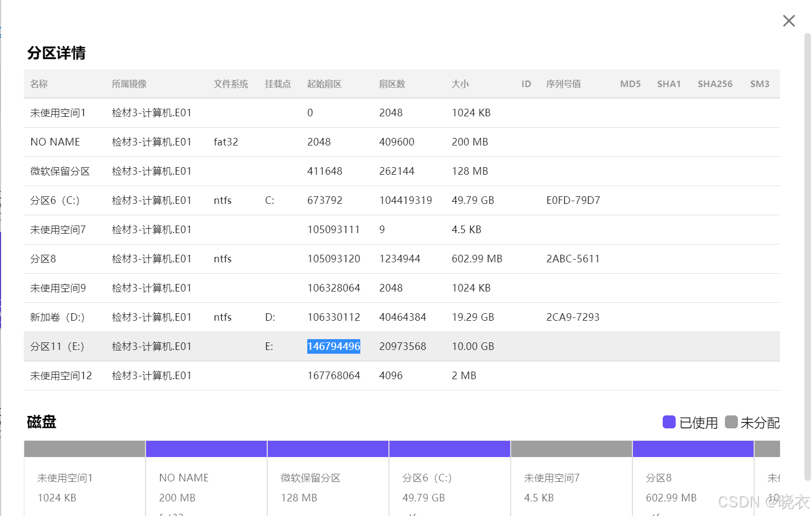Select the 未使用空间12 row name
812x516 pixels.
(x=61, y=375)
